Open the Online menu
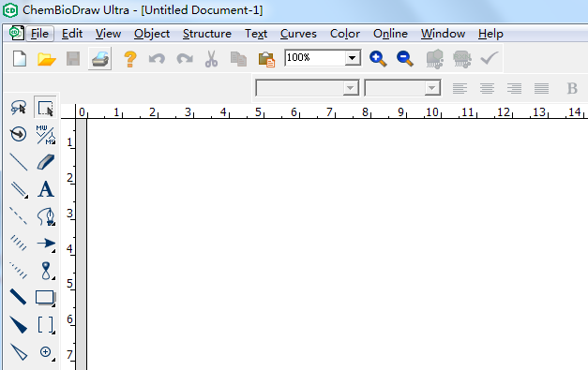Viewport: 588px width, 370px height. click(390, 34)
